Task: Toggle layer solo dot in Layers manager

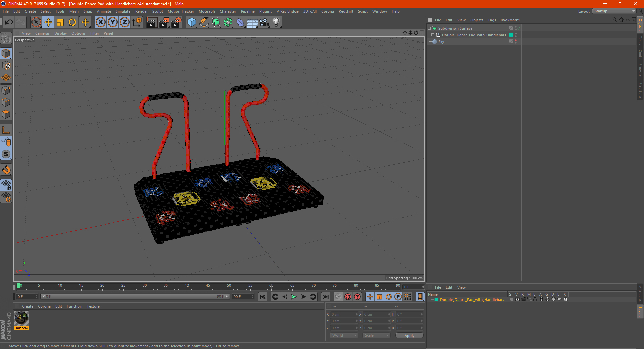Action: click(511, 299)
